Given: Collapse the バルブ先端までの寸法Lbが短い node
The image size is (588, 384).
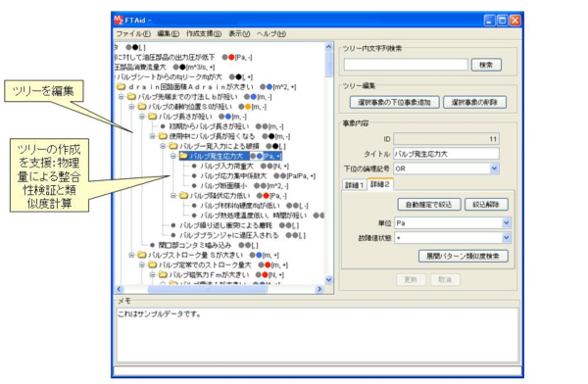Looking at the screenshot, I should click(x=122, y=97).
